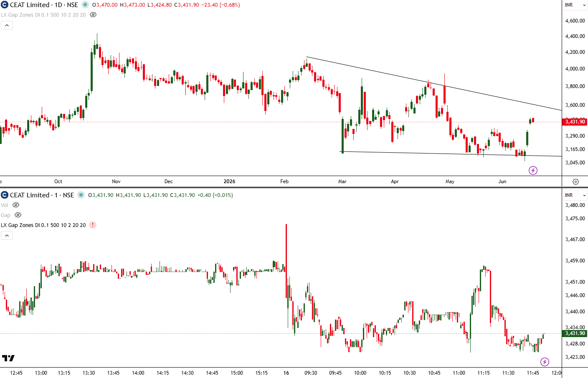Open the daily chart axis settings gear icon

pos(575,181)
